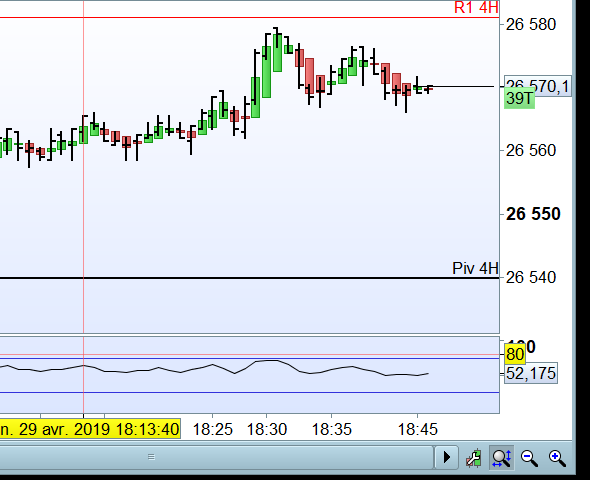Click the 18:25 time axis label
This screenshot has width=590, height=480.
pyautogui.click(x=213, y=429)
